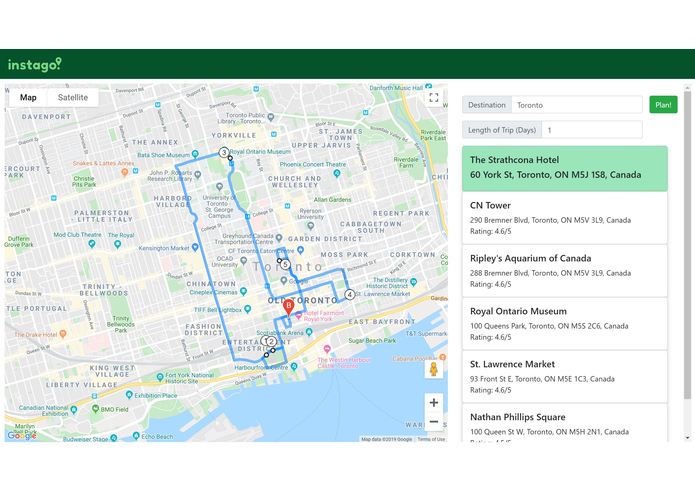Click the Harbourfront Centre pin
This screenshot has height=494, width=695.
point(293,367)
